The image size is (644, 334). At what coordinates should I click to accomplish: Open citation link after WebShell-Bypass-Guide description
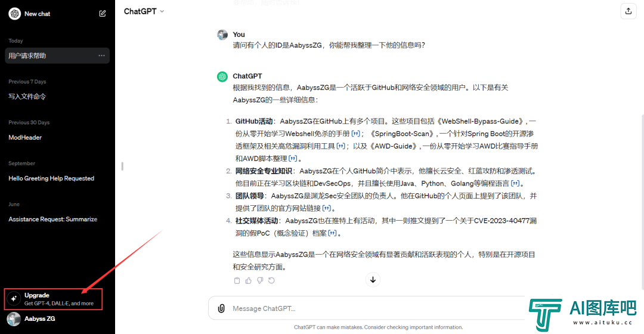[x=356, y=134]
